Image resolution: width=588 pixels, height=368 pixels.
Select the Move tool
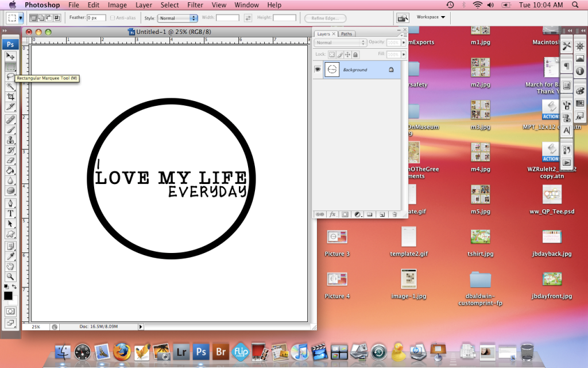[x=10, y=56]
